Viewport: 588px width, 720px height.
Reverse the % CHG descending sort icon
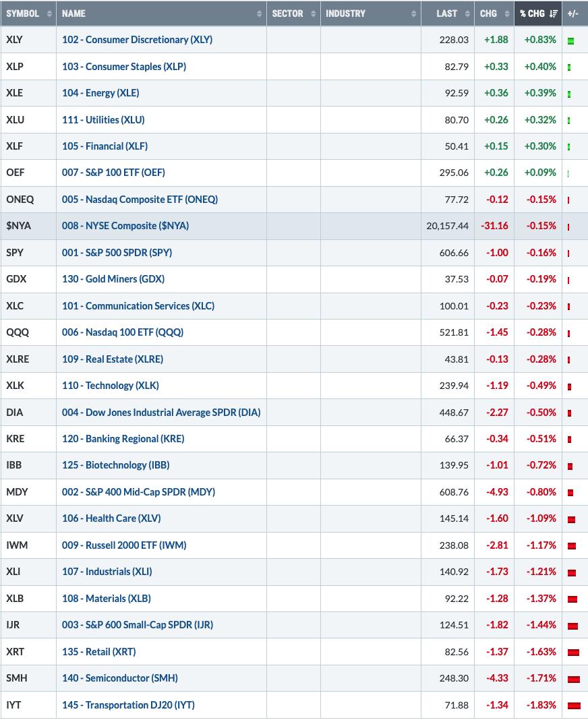[x=553, y=13]
